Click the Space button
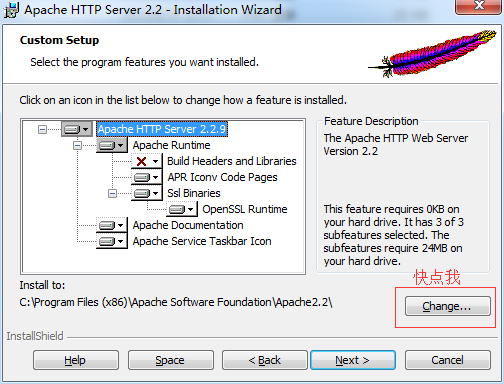Viewport: 504px width, 384px height. click(x=171, y=360)
